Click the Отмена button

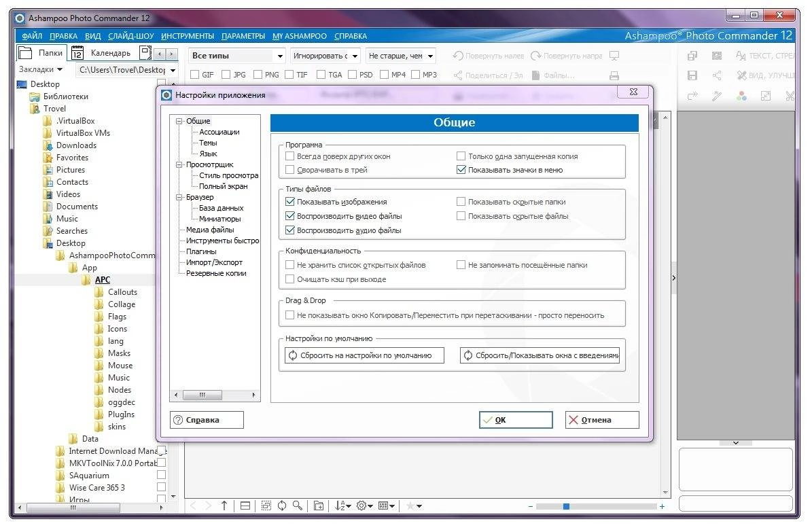coord(602,420)
